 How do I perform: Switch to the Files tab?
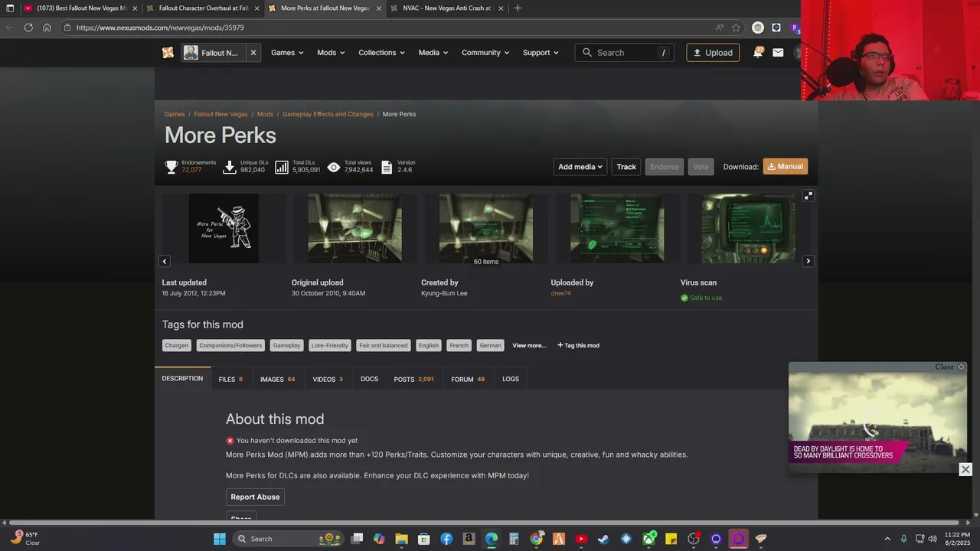(x=230, y=379)
